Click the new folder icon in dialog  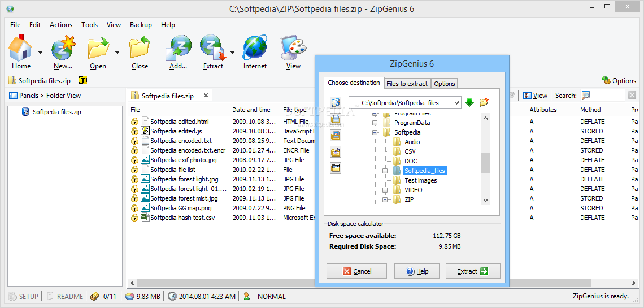(x=484, y=102)
